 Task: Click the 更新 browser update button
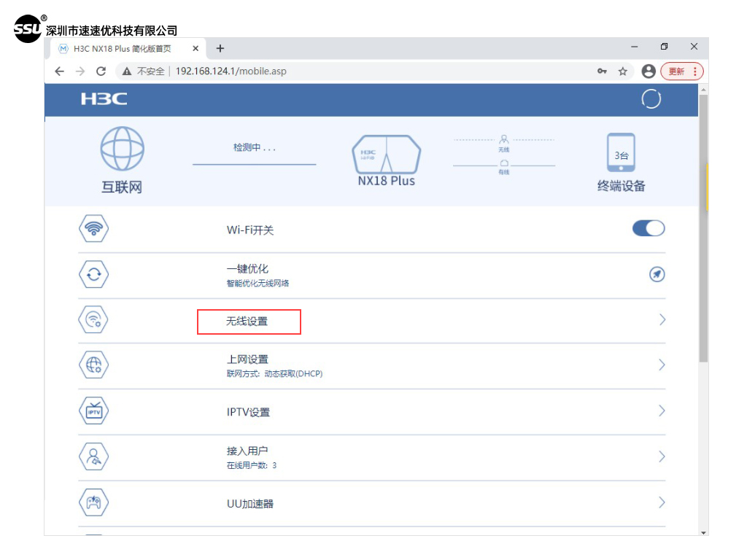coord(681,71)
